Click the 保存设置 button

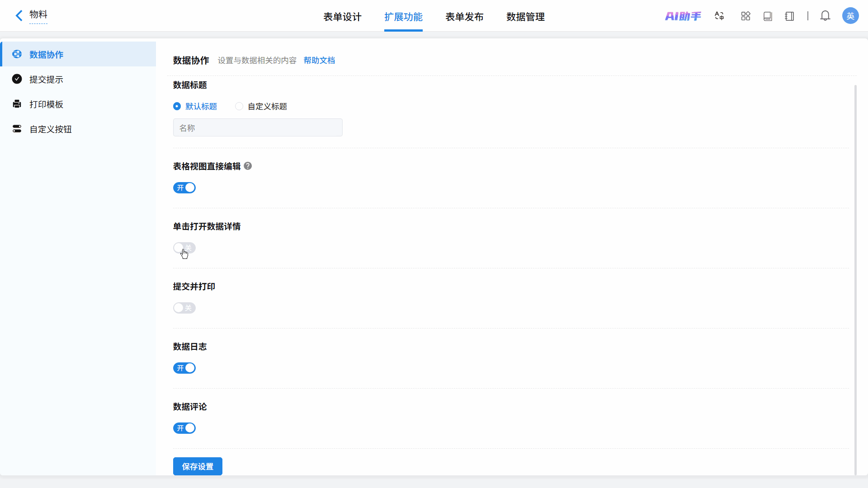point(198,466)
